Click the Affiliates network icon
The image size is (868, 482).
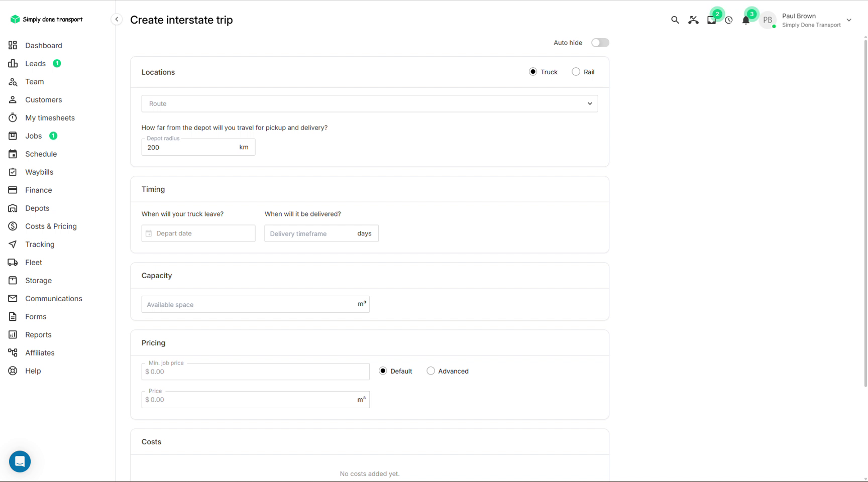click(13, 352)
